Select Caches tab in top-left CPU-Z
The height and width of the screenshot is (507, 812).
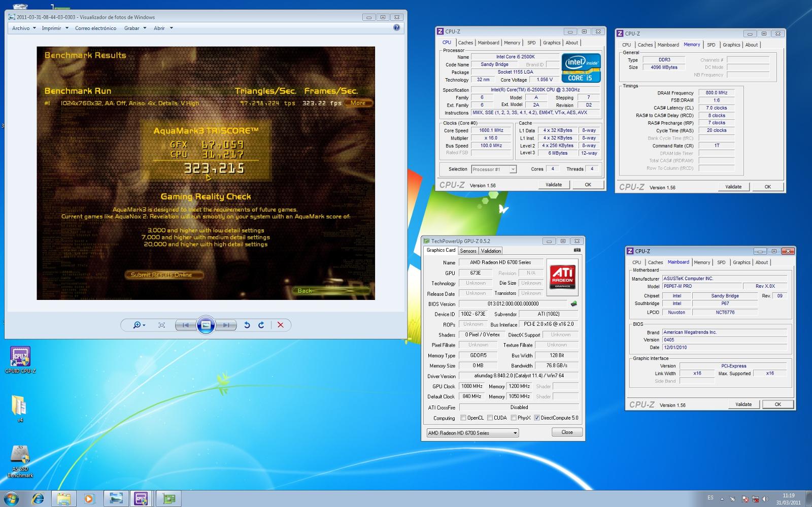[x=465, y=43]
